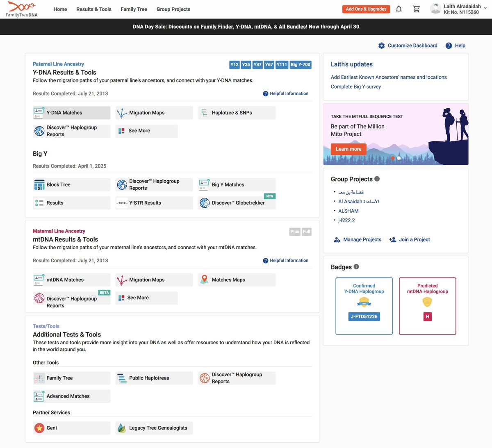This screenshot has width=492, height=448.
Task: Select the second banner carousel dot
Action: tap(399, 158)
